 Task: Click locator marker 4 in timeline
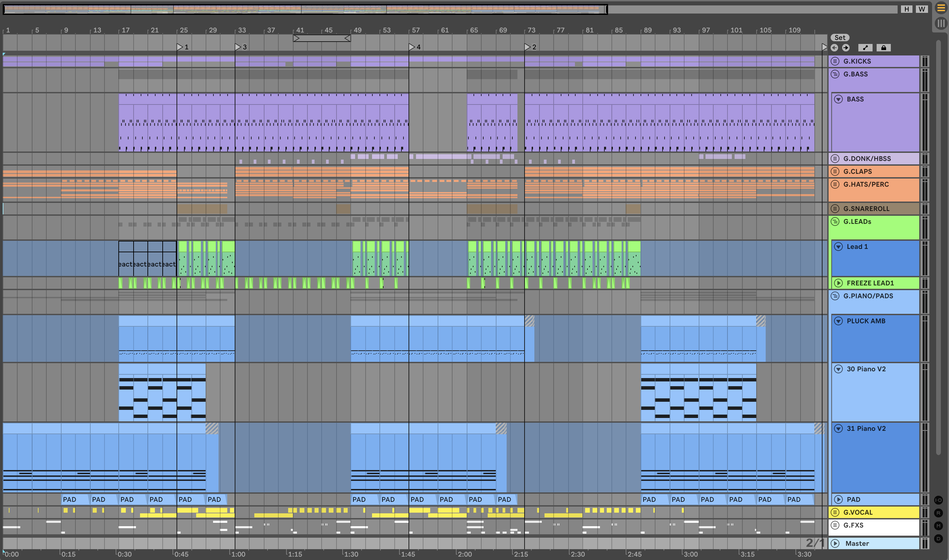pos(412,47)
